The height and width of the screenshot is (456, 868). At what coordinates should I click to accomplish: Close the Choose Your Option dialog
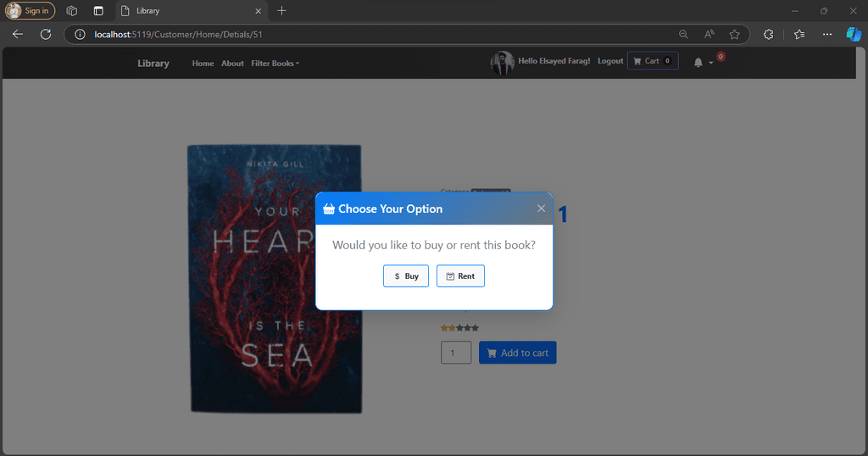click(x=541, y=209)
